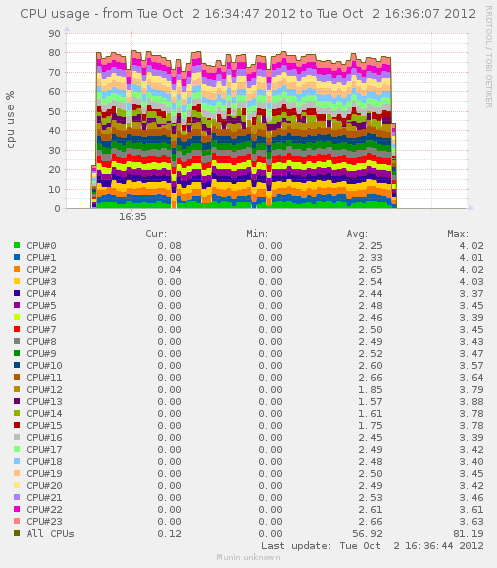Select the light blue CPU#18 swatch
The image size is (497, 568).
pyautogui.click(x=17, y=461)
